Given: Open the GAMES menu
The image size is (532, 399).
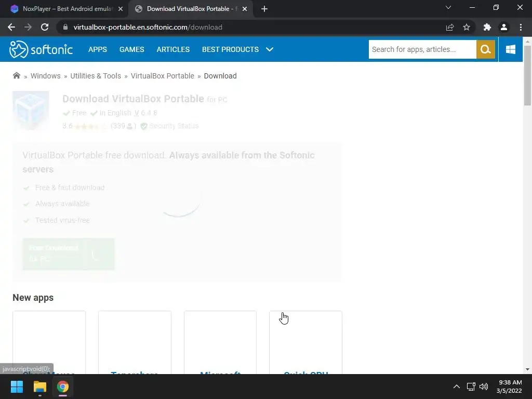Looking at the screenshot, I should [x=131, y=49].
